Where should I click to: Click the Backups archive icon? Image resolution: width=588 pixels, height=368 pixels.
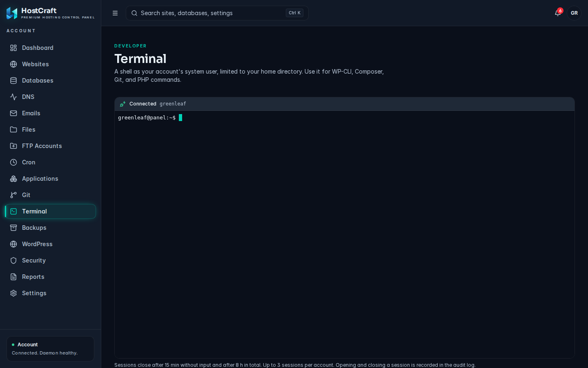[13, 228]
